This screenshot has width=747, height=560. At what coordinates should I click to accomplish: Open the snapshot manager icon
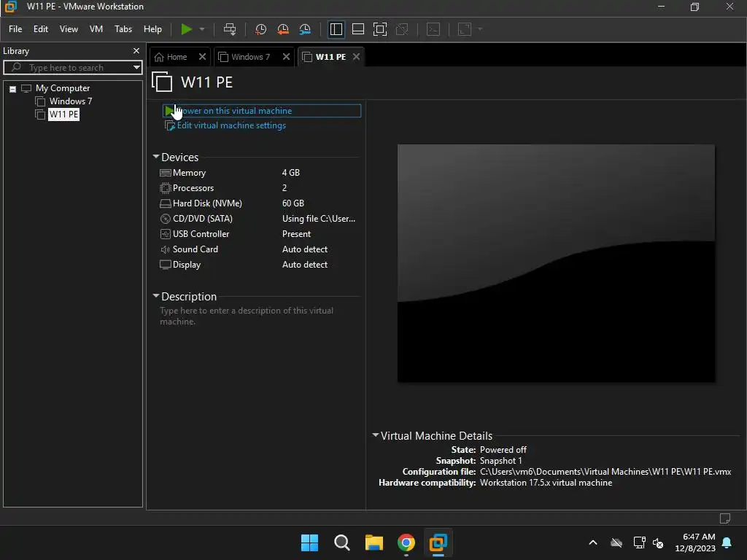point(305,29)
